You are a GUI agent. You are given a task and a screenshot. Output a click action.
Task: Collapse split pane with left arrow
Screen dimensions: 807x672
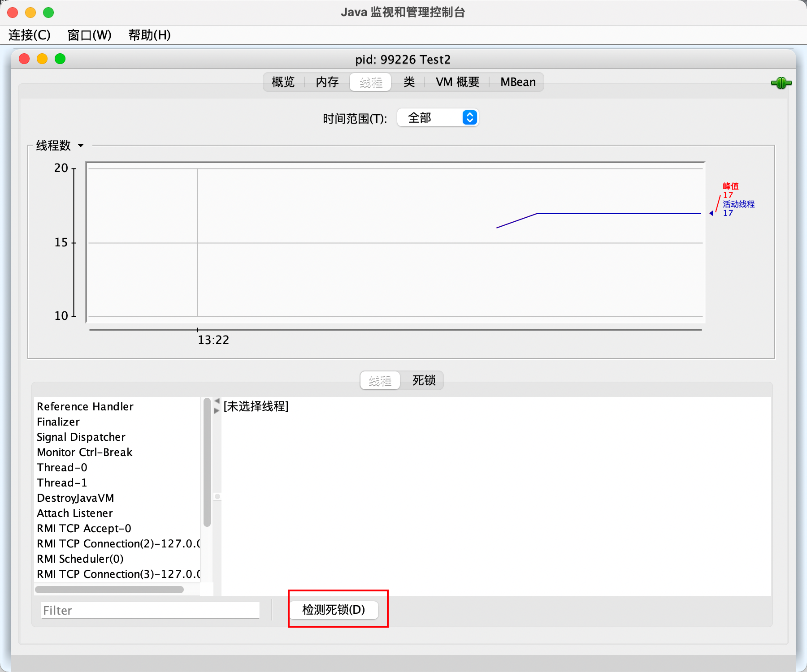pyautogui.click(x=217, y=401)
